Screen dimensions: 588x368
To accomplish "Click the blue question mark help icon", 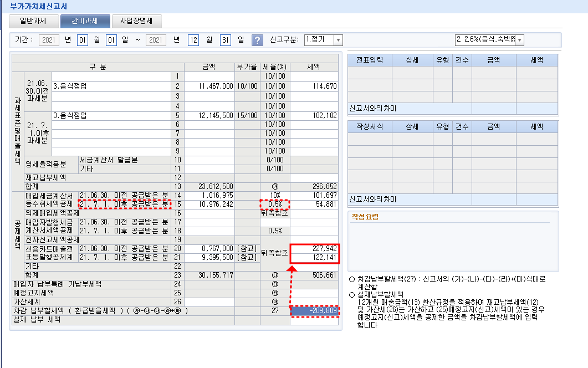I will 257,40.
